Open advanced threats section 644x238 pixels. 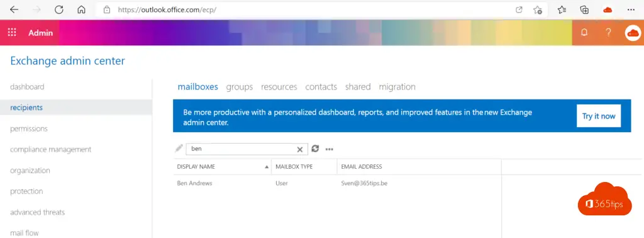[x=37, y=212]
